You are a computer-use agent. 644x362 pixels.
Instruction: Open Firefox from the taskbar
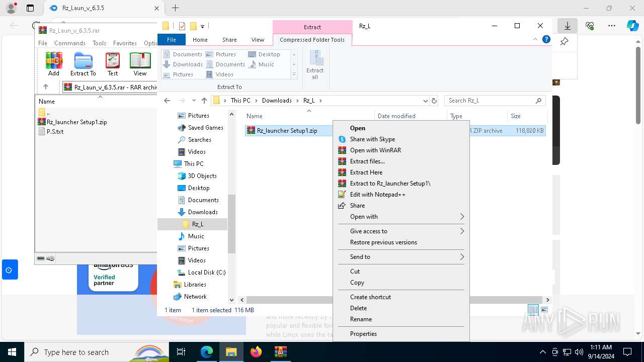pyautogui.click(x=256, y=352)
